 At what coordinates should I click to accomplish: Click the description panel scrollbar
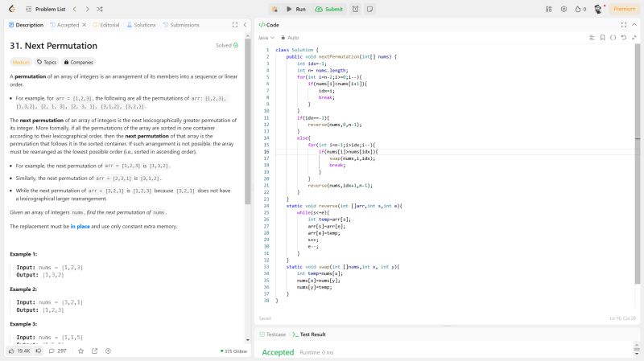click(x=248, y=121)
